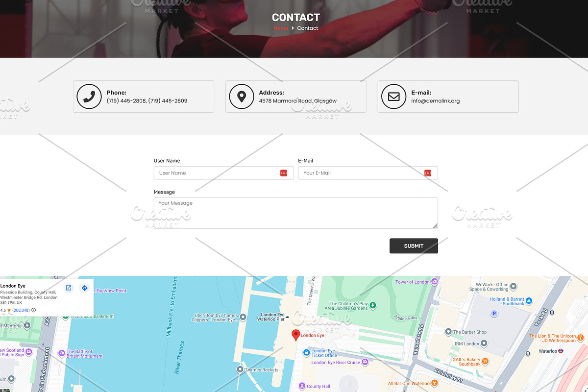
Task: Click the message box resize handle
Action: [435, 226]
